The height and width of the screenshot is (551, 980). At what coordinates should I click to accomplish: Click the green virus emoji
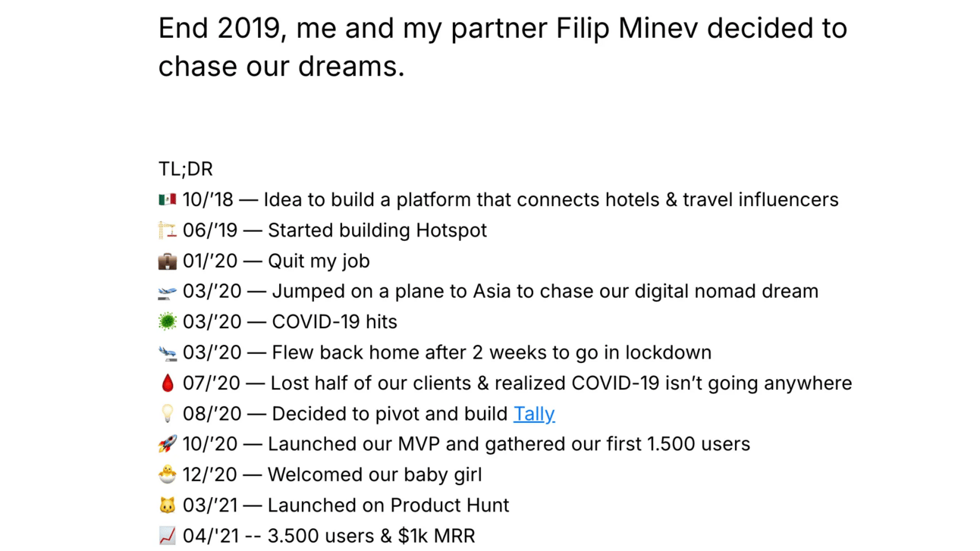168,321
